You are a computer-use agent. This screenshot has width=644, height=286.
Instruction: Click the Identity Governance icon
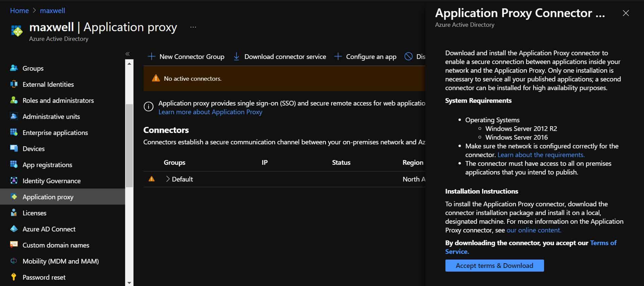pyautogui.click(x=14, y=181)
